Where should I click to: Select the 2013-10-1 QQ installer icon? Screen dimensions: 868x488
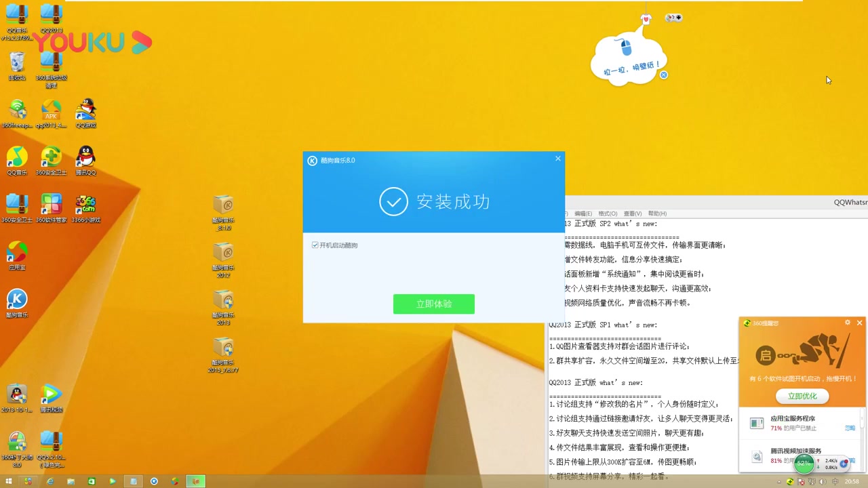(17, 398)
